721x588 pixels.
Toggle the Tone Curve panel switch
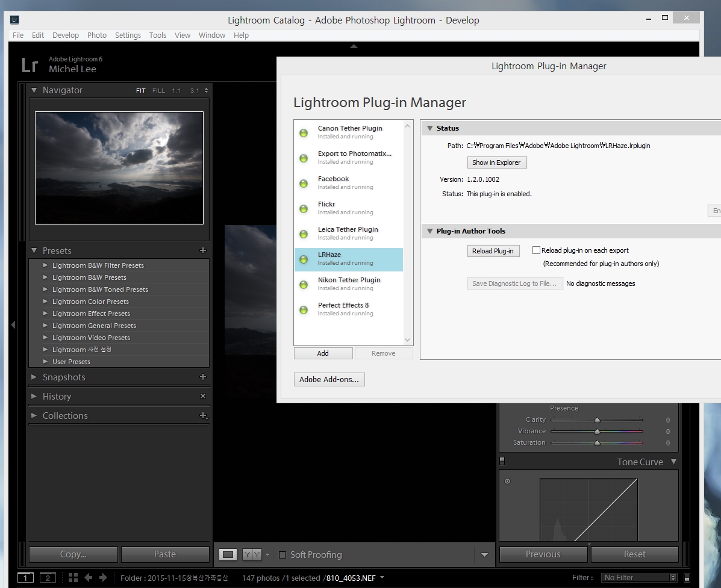502,462
